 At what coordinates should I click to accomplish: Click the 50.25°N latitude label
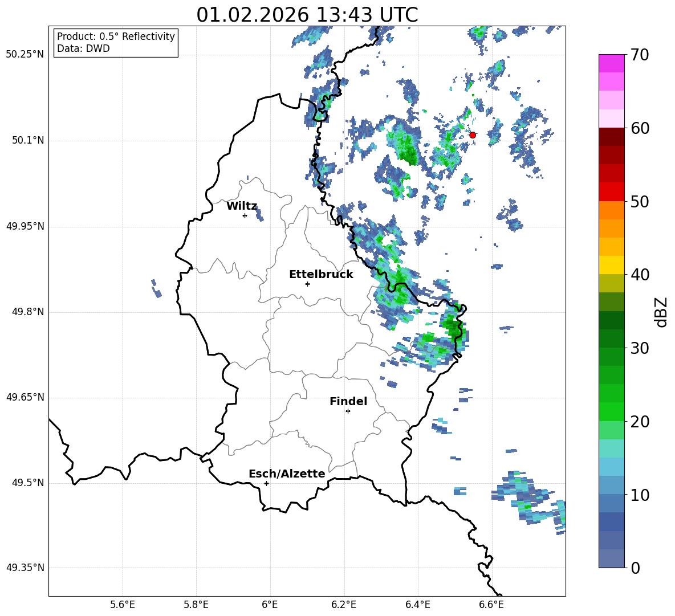coord(25,55)
